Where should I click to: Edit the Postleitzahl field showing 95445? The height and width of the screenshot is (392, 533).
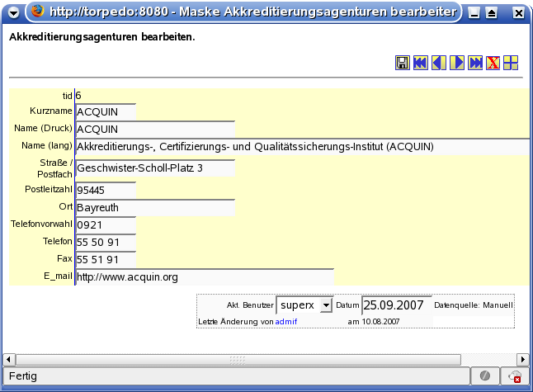click(106, 191)
